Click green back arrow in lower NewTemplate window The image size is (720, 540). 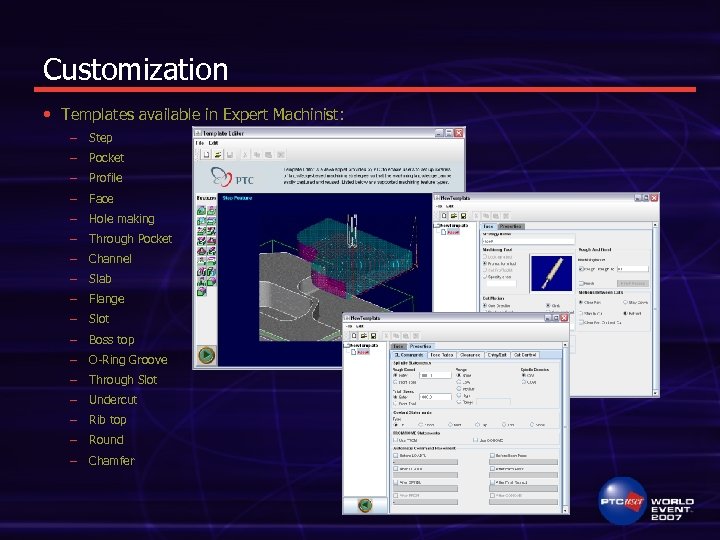click(x=365, y=505)
